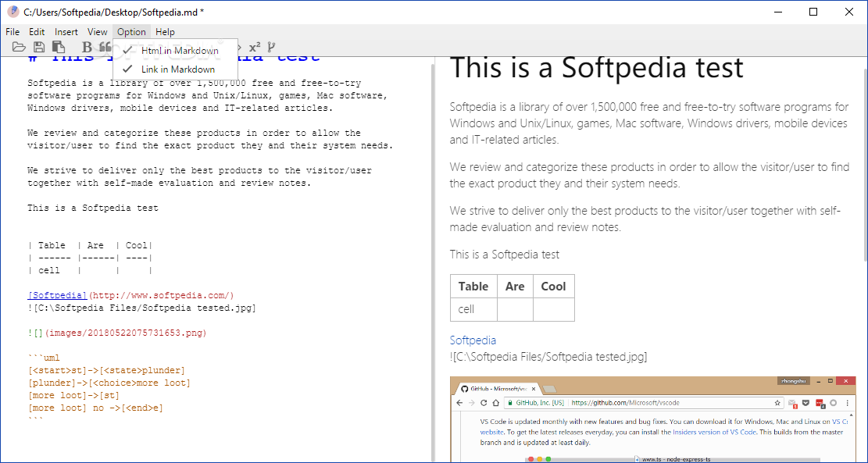Click the "![C:\Softpedia Files" editor line

(x=141, y=308)
